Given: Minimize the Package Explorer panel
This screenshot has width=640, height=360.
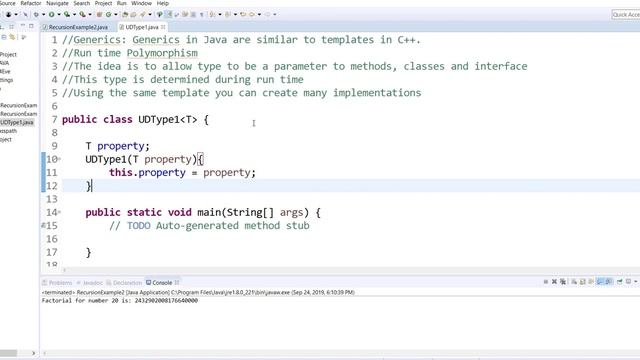Looking at the screenshot, I should coord(22,26).
